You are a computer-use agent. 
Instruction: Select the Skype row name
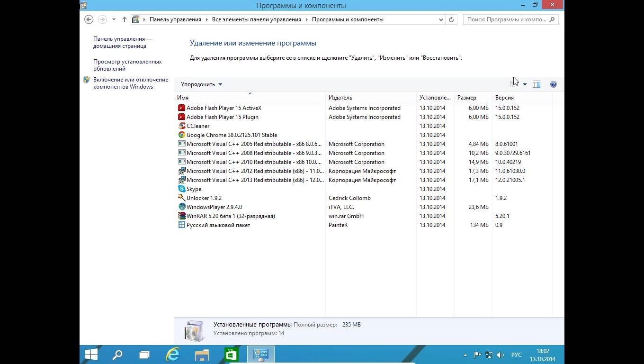[x=194, y=189]
